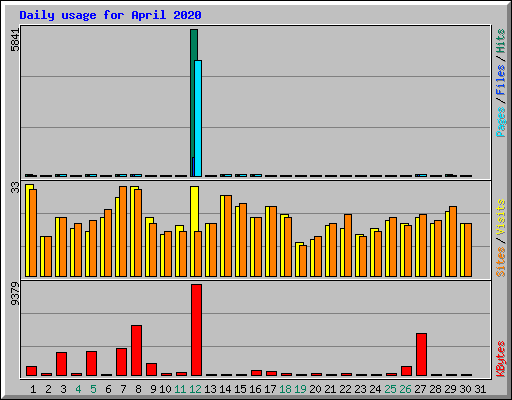Click green day label 12 on the x-axis

195,389
